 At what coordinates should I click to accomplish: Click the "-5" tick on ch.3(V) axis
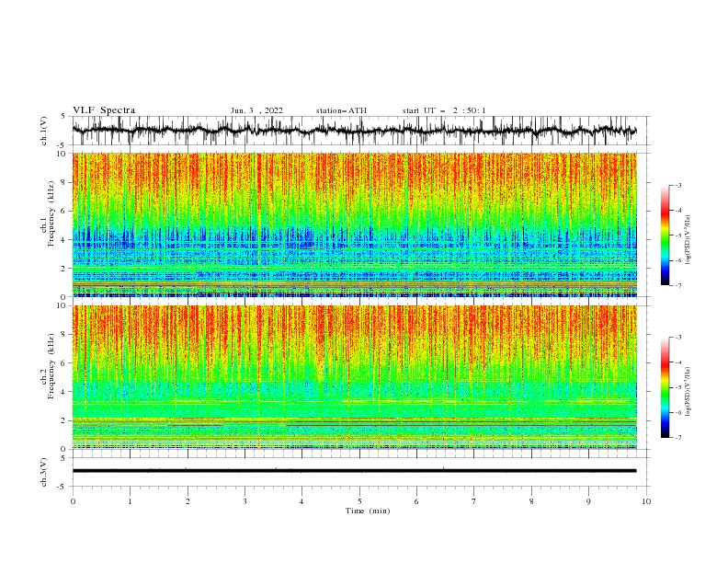coord(63,487)
